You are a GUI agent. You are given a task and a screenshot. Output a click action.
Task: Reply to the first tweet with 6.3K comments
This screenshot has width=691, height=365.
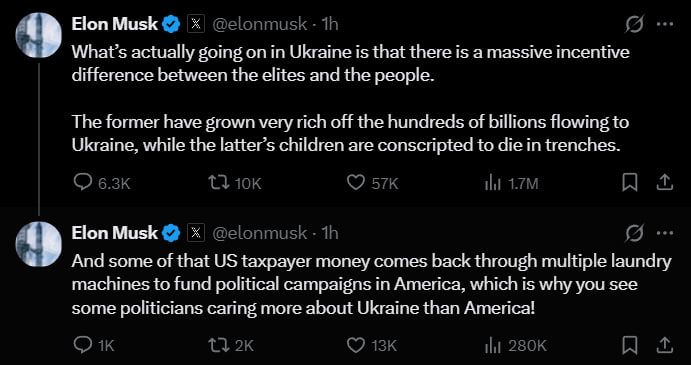coord(102,183)
